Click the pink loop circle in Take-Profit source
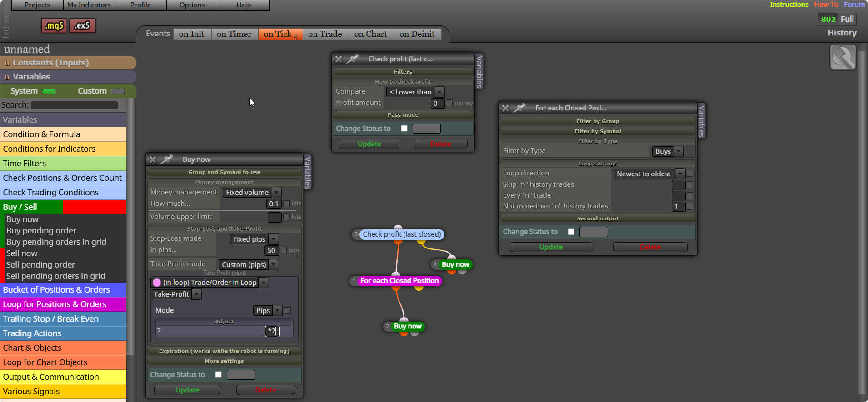The height and width of the screenshot is (402, 868). point(157,283)
